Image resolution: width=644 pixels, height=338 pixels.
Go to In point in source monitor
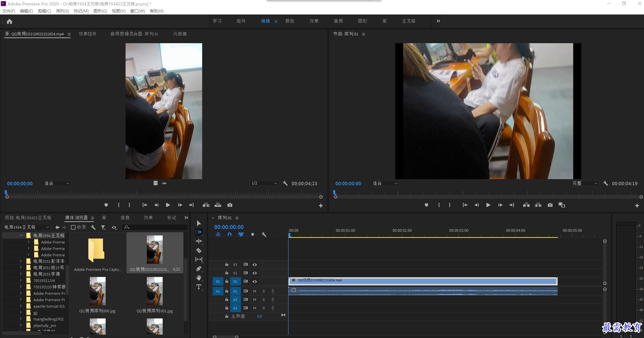click(x=144, y=205)
